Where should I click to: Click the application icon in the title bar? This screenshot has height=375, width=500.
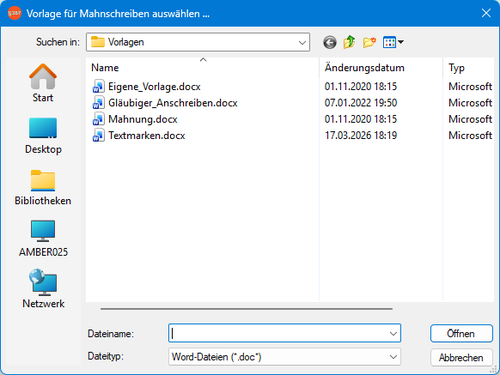14,13
